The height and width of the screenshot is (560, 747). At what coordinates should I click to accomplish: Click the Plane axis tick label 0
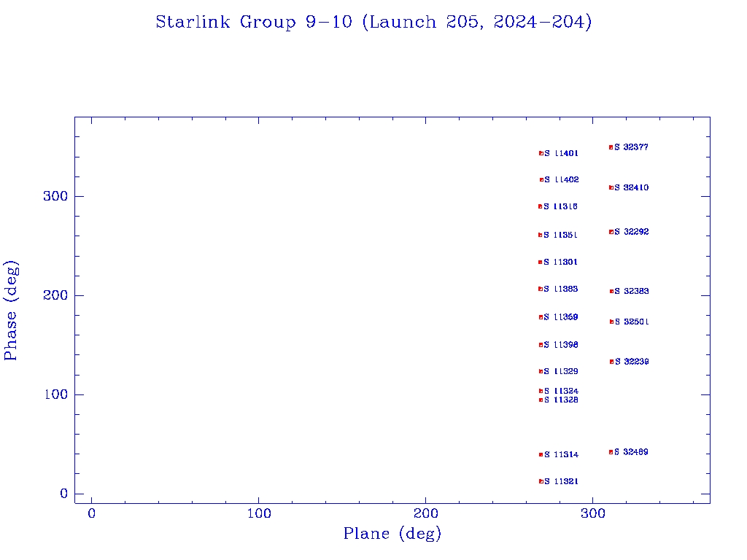coord(91,513)
